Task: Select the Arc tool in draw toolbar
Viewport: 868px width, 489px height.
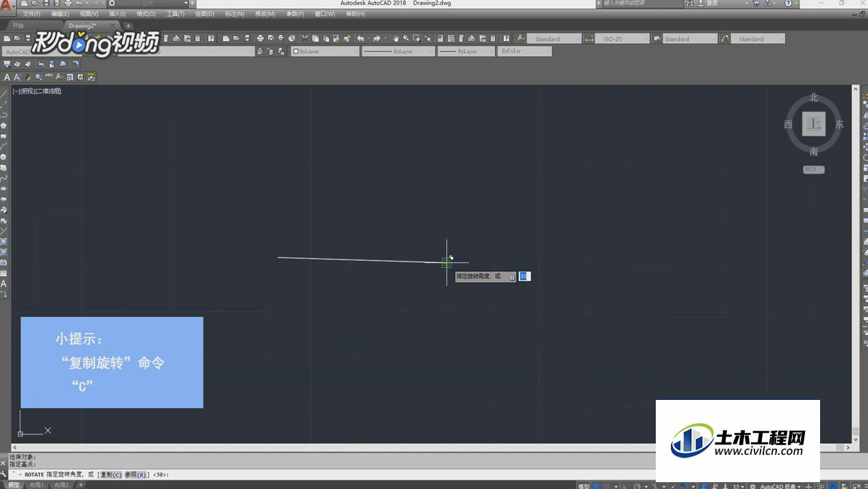Action: (4, 147)
